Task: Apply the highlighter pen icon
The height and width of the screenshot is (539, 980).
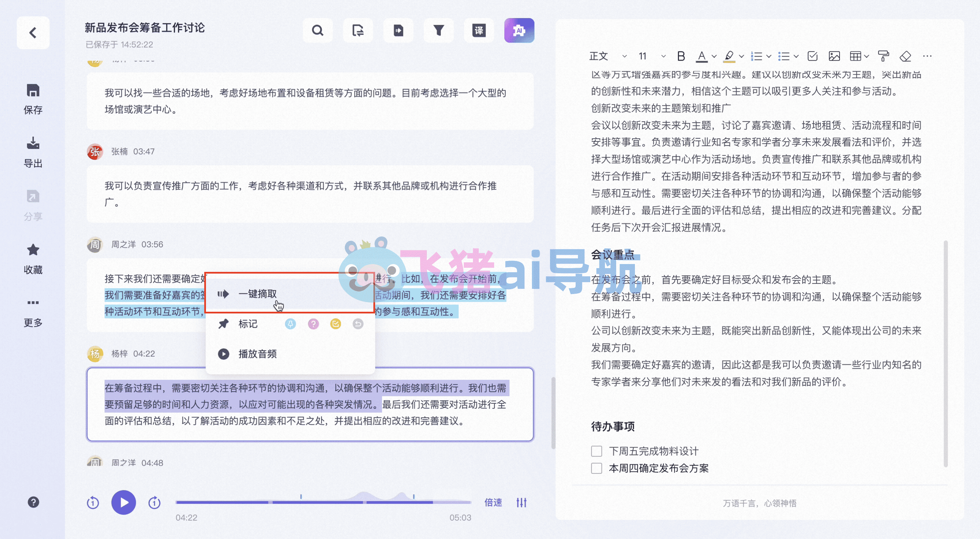Action: [729, 56]
